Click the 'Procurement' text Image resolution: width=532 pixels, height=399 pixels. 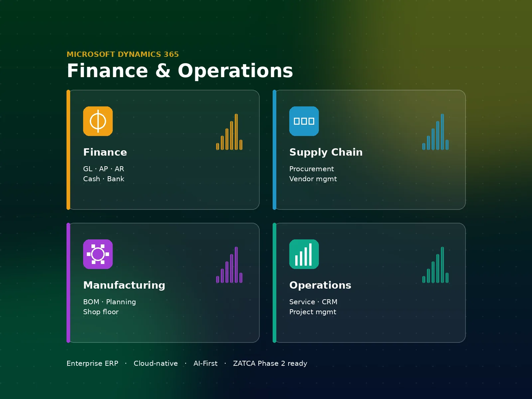[x=312, y=169]
